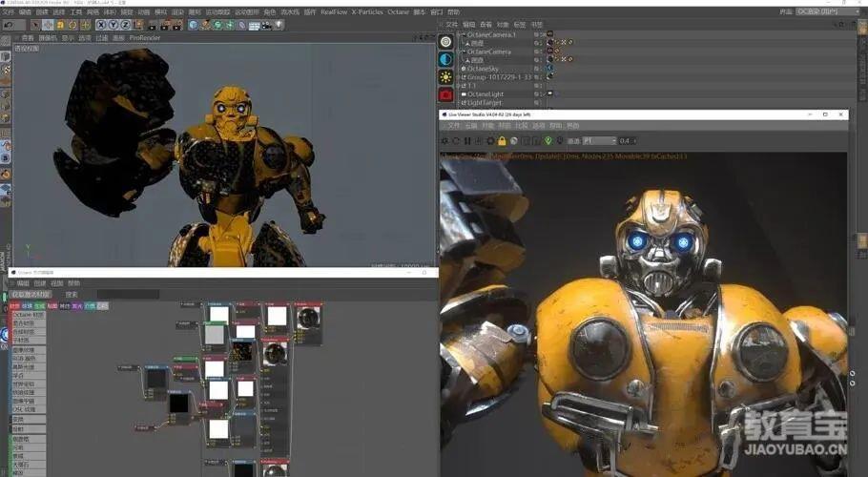Screen dimensions: 868x477
Task: Add a 混合材质 node from the list
Action: point(29,323)
